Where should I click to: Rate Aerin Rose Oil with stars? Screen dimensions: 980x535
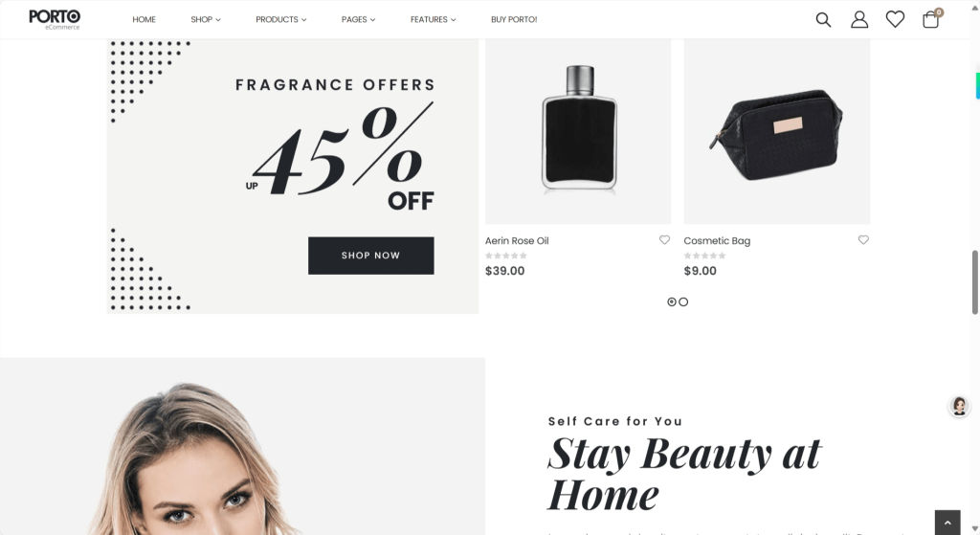click(506, 256)
